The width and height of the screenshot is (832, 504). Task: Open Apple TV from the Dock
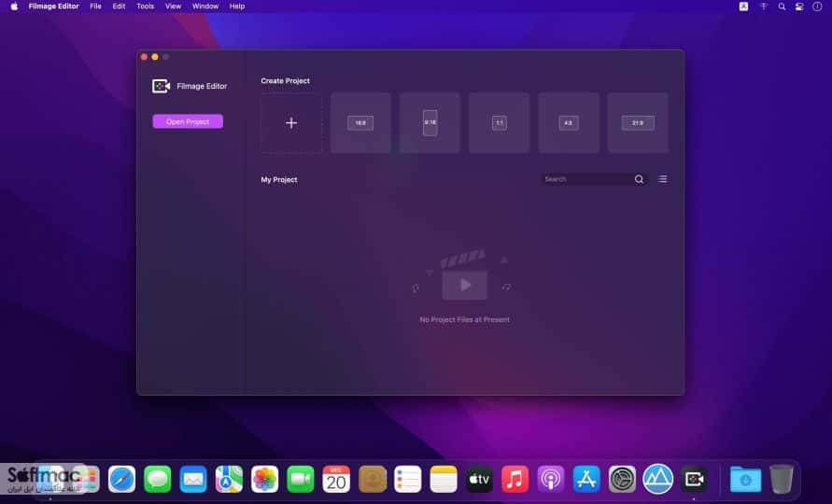pyautogui.click(x=479, y=479)
